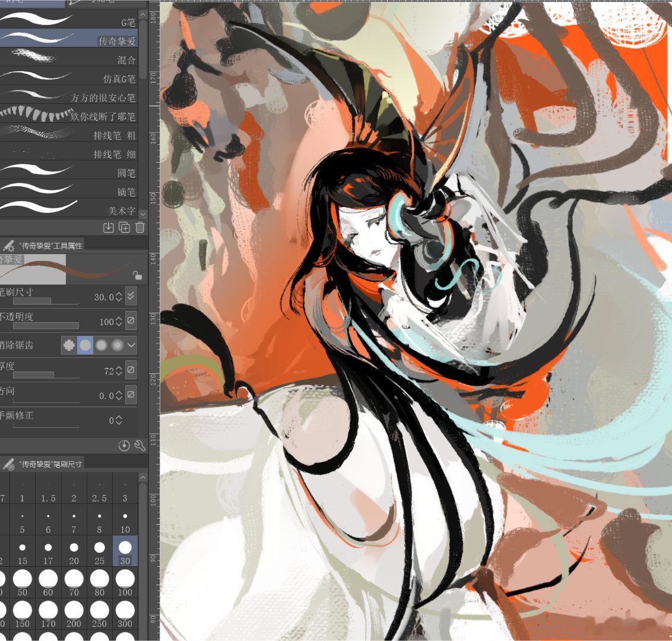Choose brush size preset 300
This screenshot has height=641, width=672.
125,614
